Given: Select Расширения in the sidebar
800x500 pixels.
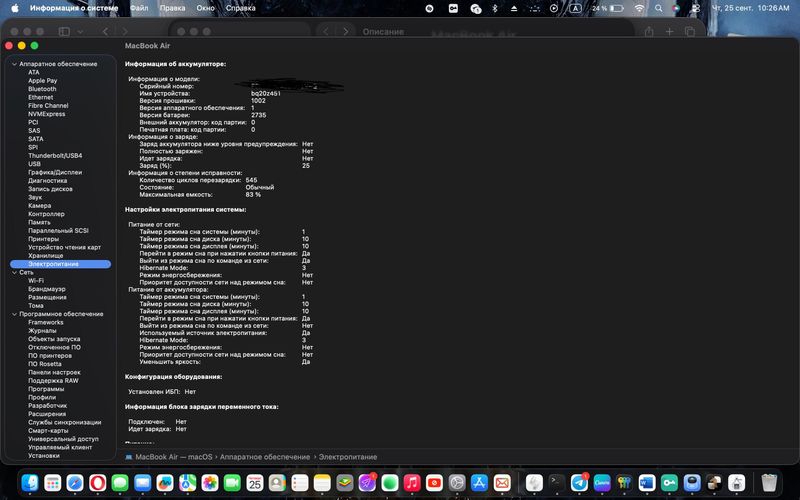Looking at the screenshot, I should [47, 414].
